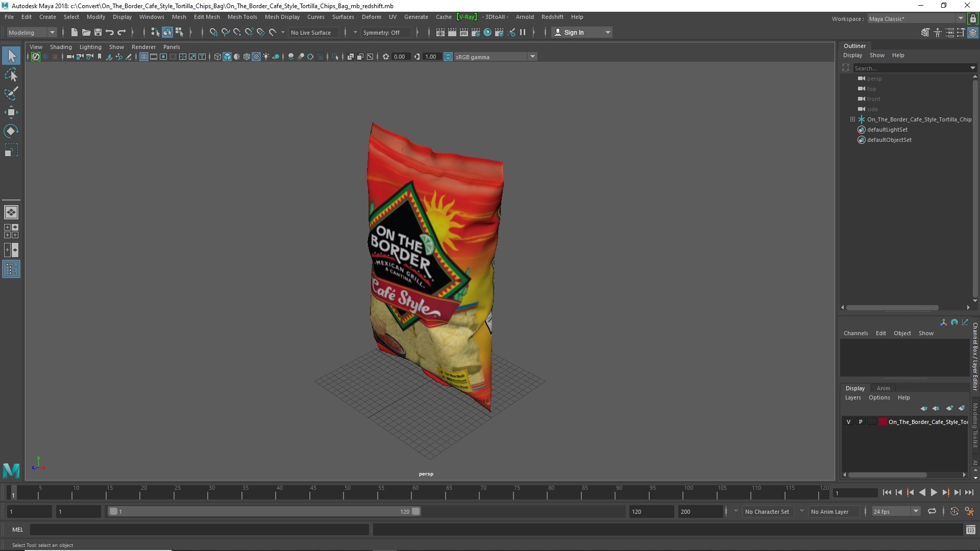Toggle layer playback P box
Image resolution: width=980 pixels, height=551 pixels.
pos(860,422)
